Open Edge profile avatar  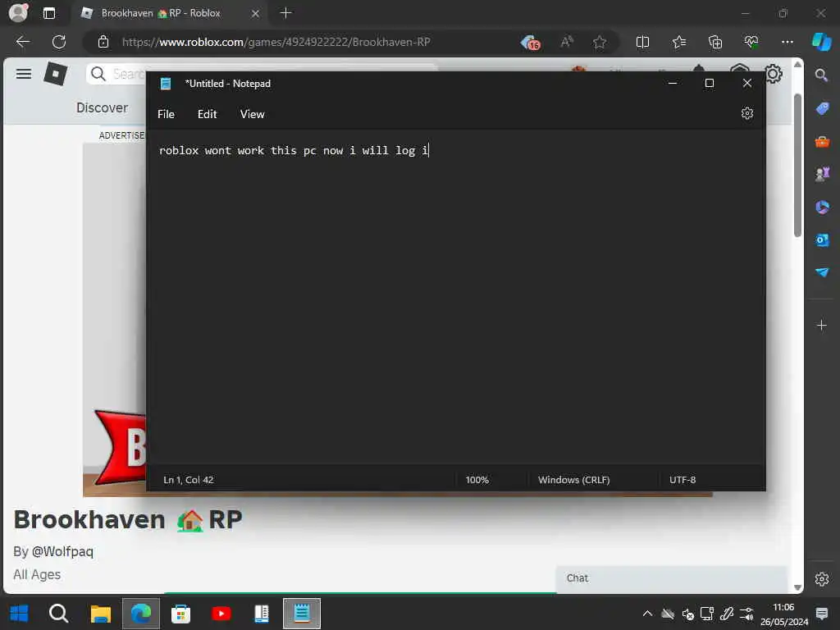[x=18, y=12]
